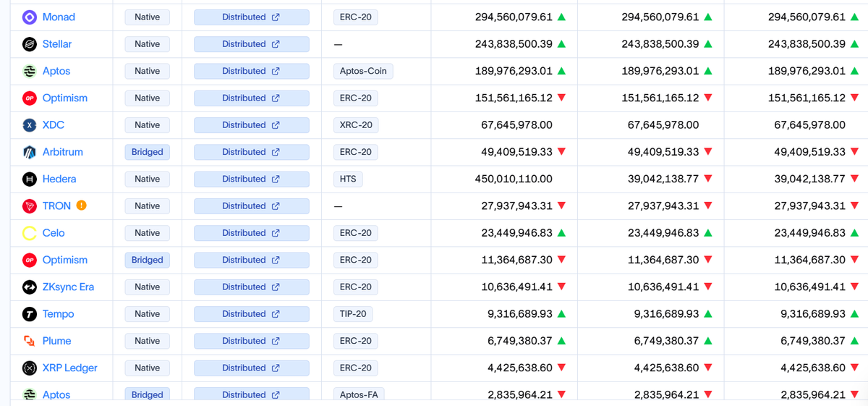The height and width of the screenshot is (406, 868).
Task: Click Distributed button in Optimism's Bridged row
Action: tap(252, 260)
